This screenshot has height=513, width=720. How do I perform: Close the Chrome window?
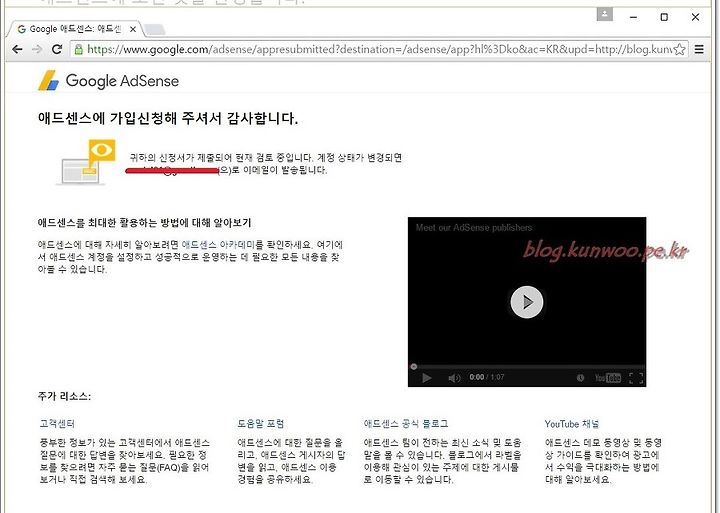(695, 17)
